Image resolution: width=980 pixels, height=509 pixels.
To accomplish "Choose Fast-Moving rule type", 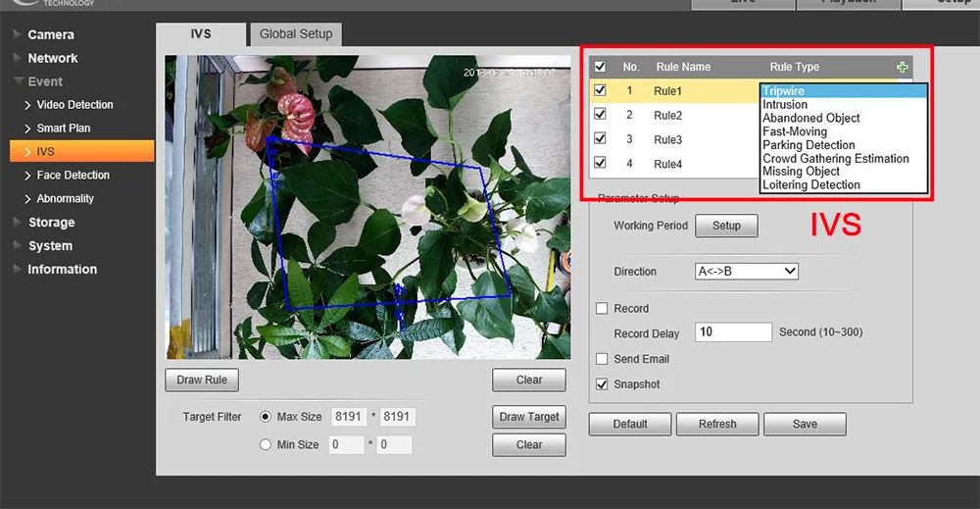I will pos(844,132).
